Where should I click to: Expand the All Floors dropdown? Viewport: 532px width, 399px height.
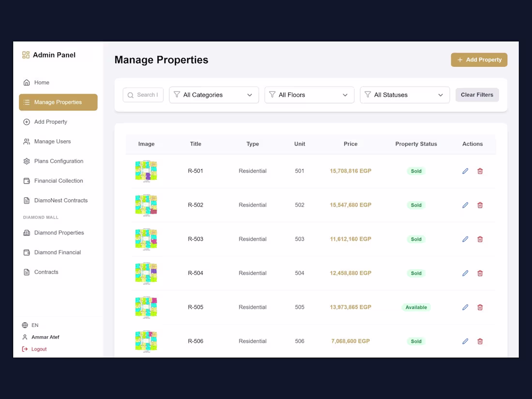[x=310, y=95]
